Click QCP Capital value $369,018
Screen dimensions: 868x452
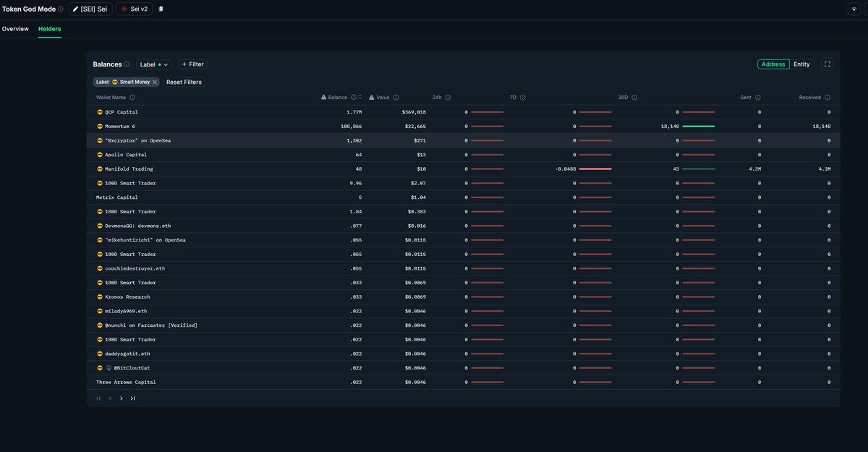click(414, 112)
